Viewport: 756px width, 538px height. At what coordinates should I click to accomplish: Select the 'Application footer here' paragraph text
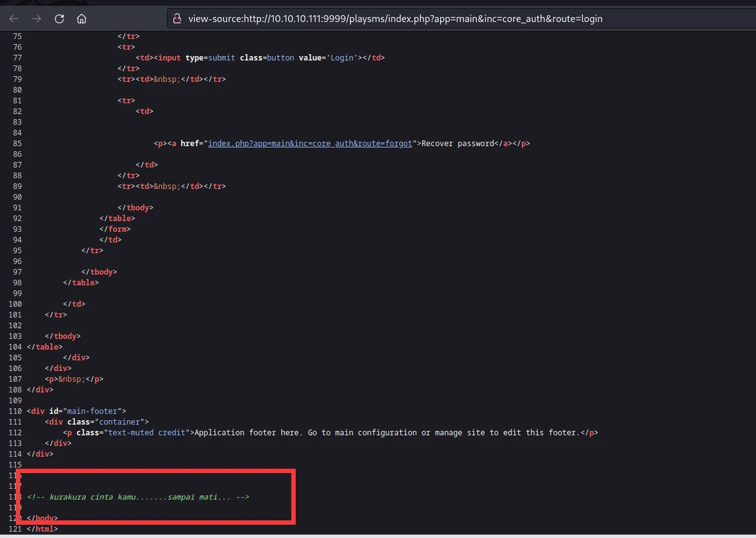coord(386,433)
